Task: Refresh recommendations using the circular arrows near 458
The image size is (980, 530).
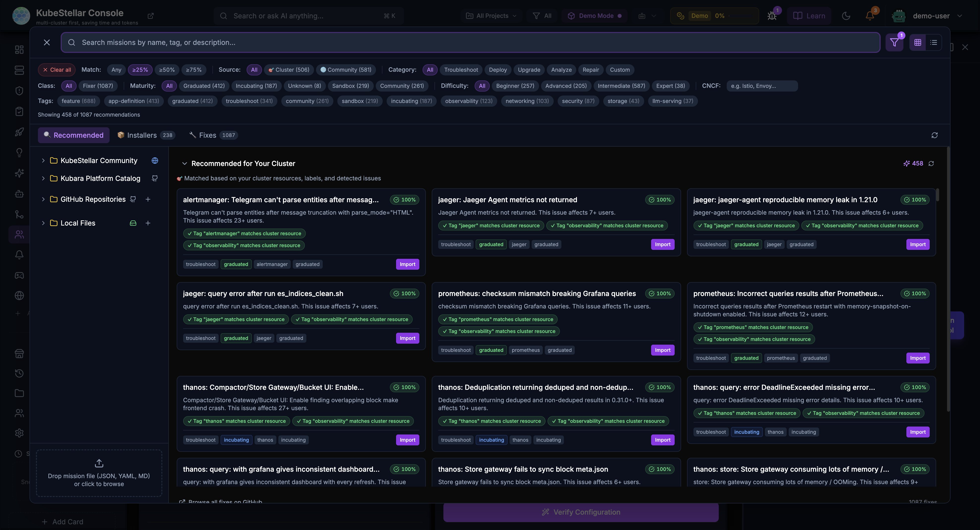Action: click(x=931, y=163)
